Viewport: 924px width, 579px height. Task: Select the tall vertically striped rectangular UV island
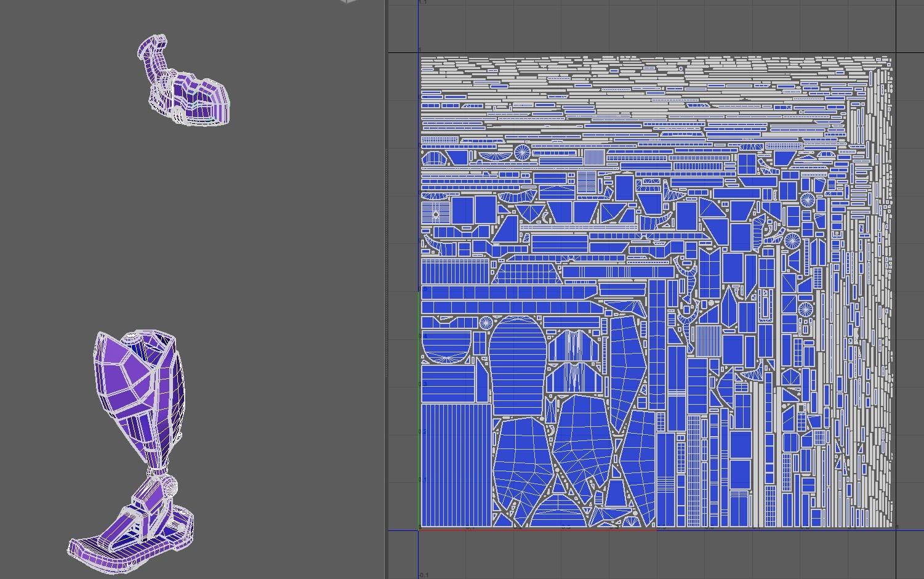456,465
